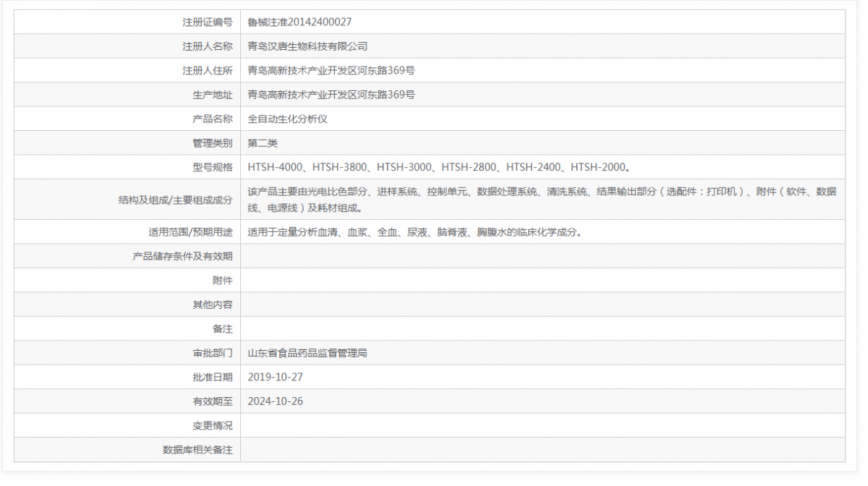This screenshot has height=486, width=868.
Task: Click registrant name 青岛汉唐生物科技有限公司
Action: coord(307,46)
